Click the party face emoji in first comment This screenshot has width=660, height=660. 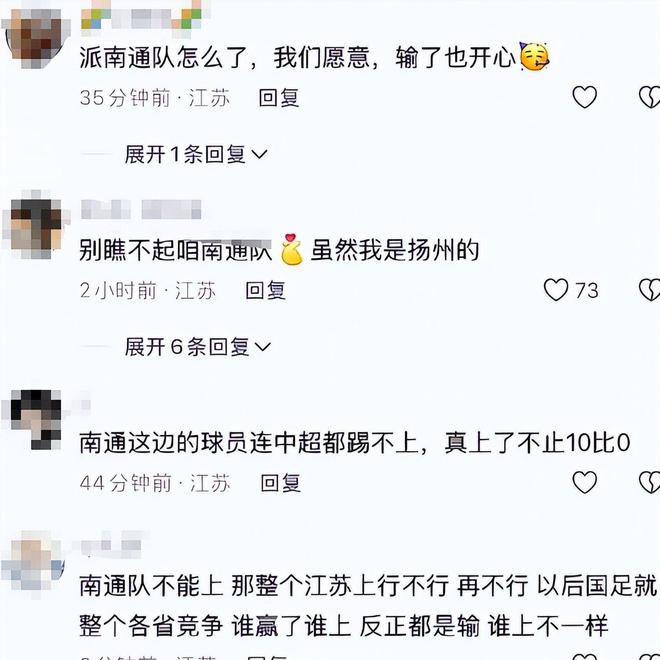534,56
